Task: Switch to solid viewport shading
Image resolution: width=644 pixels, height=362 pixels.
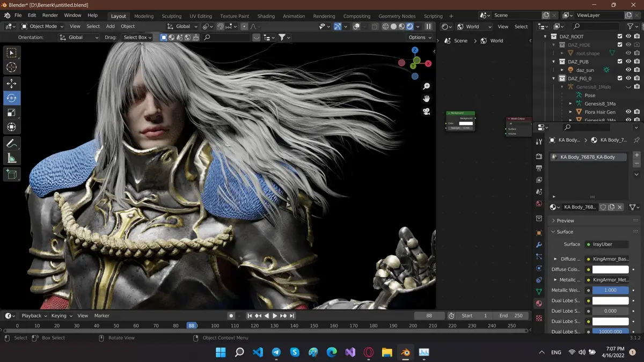Action: 393,26
